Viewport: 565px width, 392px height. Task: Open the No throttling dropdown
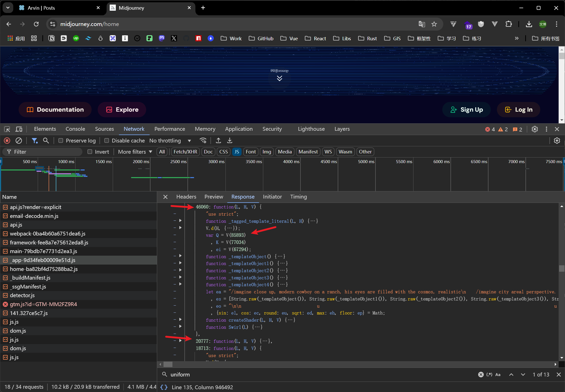point(170,140)
